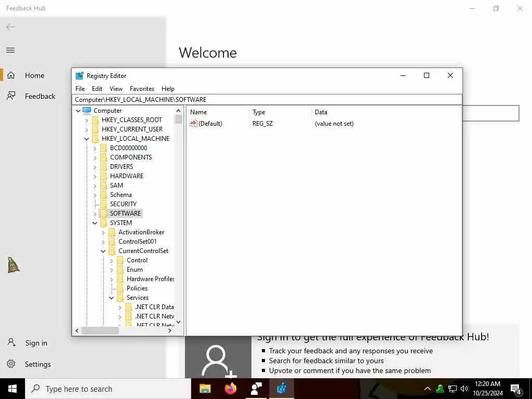Image resolution: width=532 pixels, height=399 pixels.
Task: Open the Windows Start menu
Action: click(12, 389)
